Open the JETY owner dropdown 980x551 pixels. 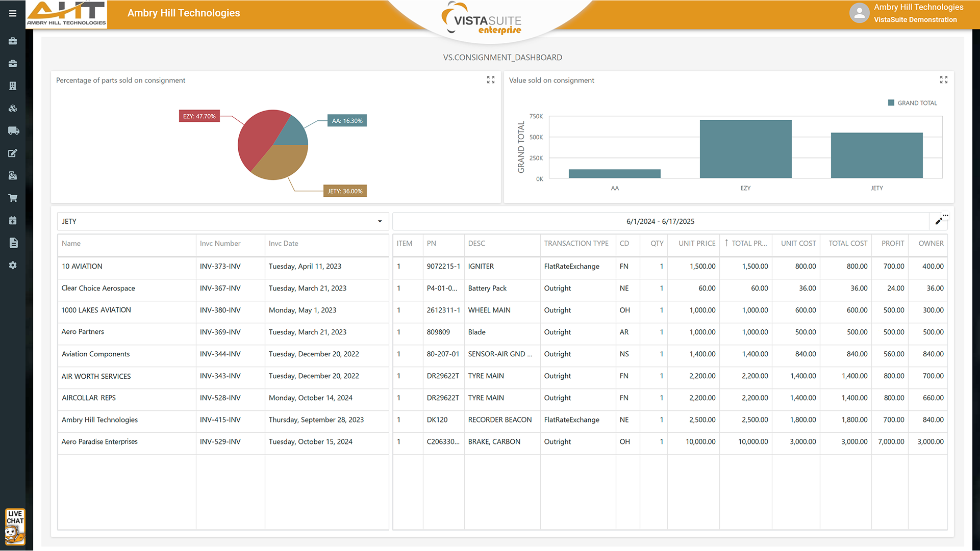(x=222, y=221)
